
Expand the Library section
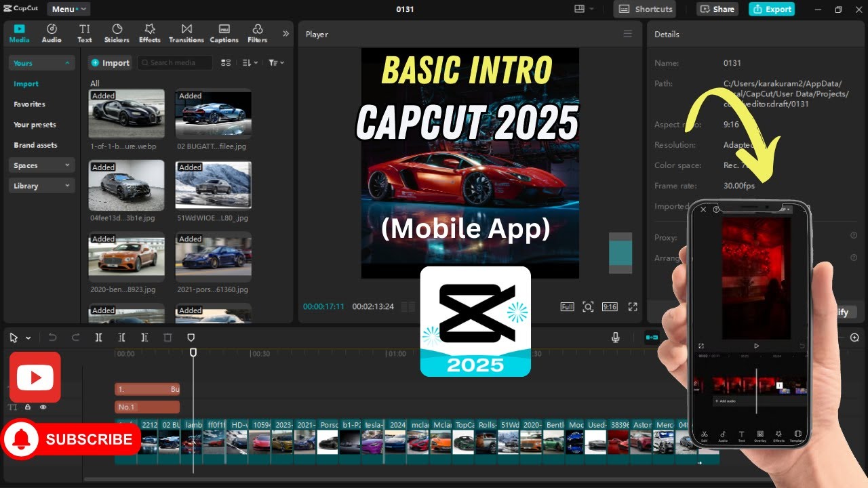click(x=41, y=186)
